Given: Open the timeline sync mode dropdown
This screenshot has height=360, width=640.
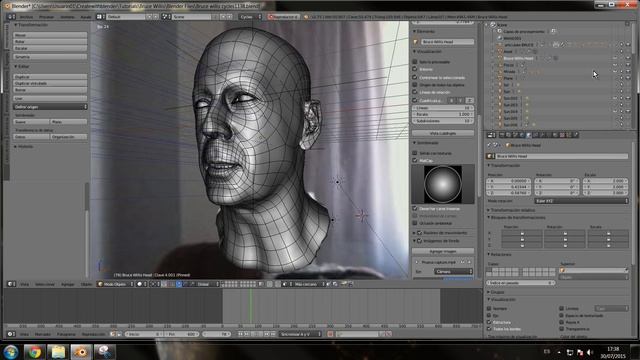Looking at the screenshot, I should click(x=300, y=334).
